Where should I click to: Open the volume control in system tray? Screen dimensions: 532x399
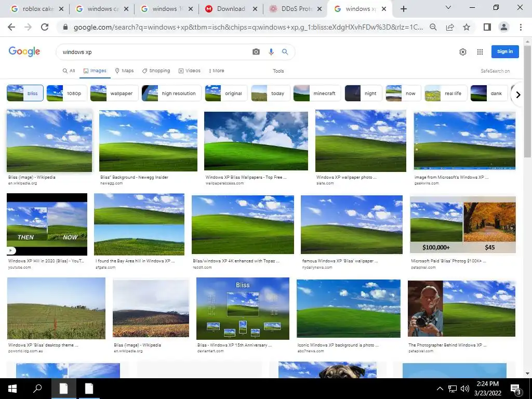point(465,389)
